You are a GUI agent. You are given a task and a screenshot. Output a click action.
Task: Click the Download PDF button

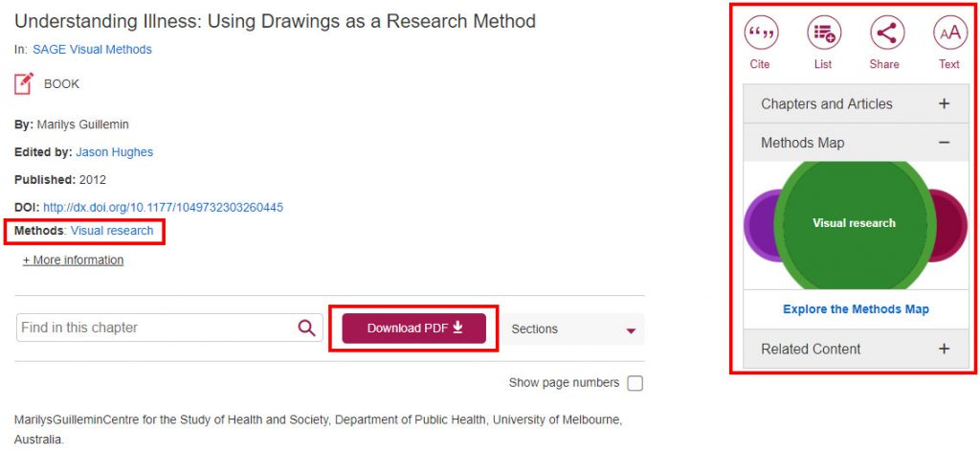(413, 329)
